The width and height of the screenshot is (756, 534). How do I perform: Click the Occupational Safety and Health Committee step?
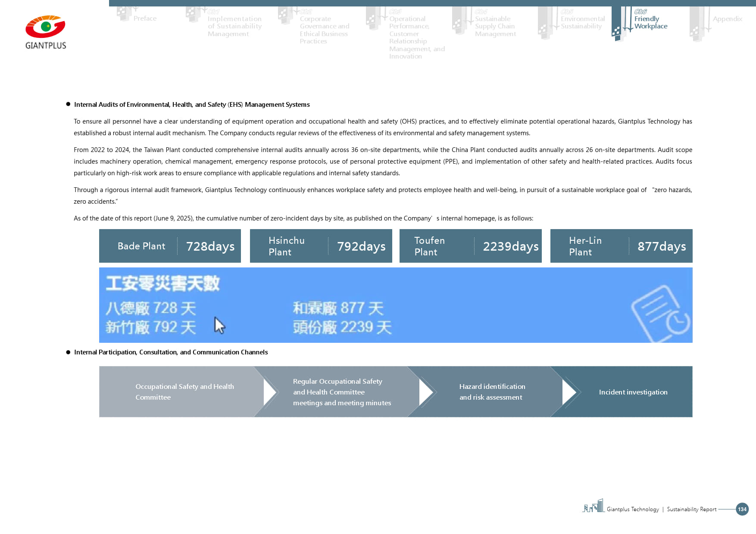184,392
